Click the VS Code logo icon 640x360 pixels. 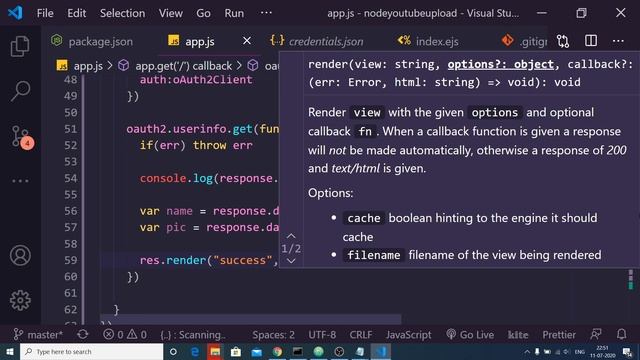click(x=15, y=13)
